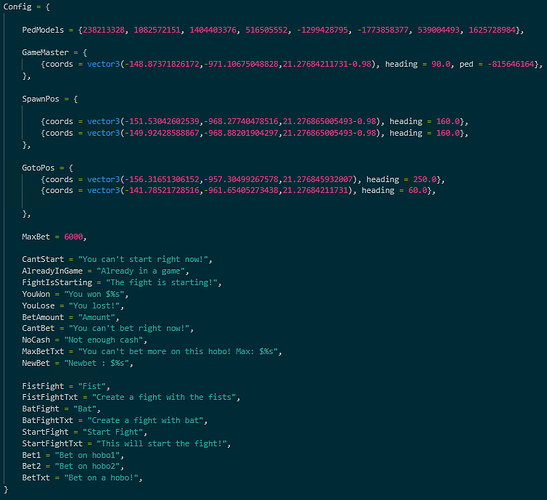Click the 'YouLose' key name

click(38, 306)
